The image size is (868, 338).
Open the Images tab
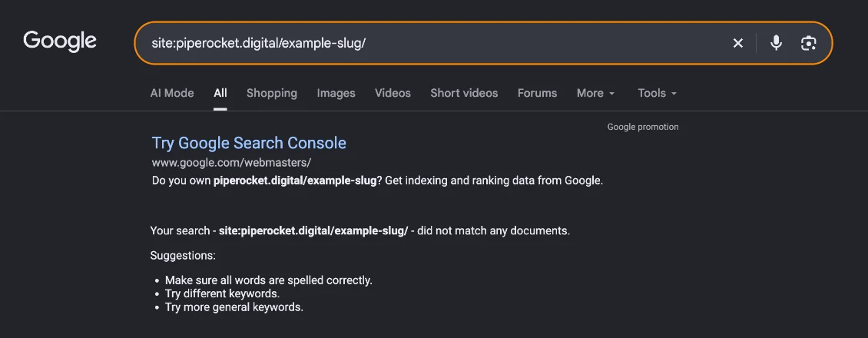click(x=336, y=94)
